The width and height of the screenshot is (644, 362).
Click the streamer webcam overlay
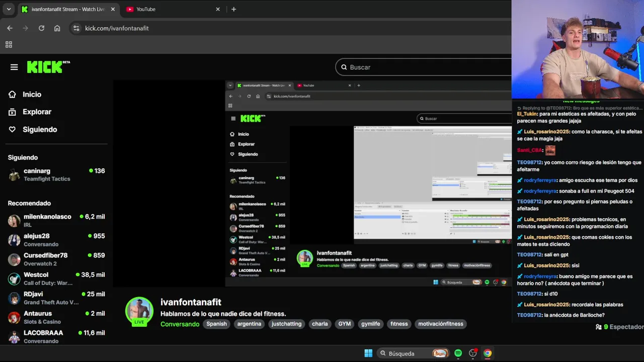(578, 49)
